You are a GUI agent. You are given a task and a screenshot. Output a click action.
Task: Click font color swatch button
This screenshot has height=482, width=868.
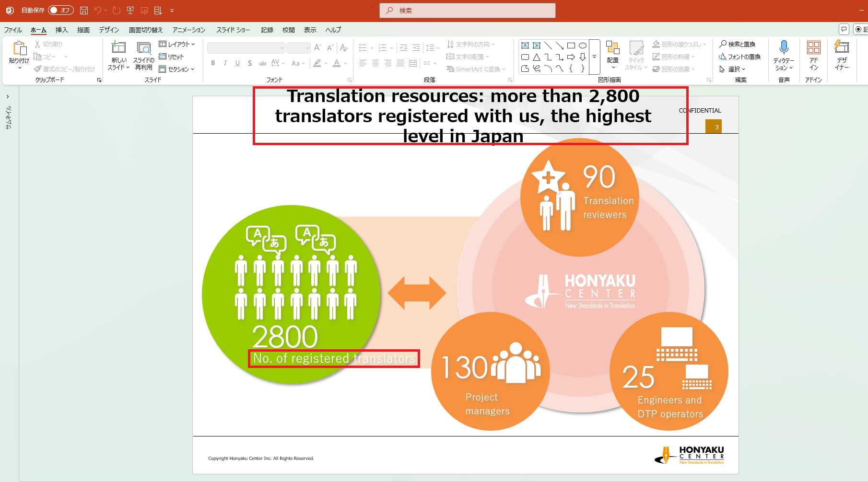point(337,63)
